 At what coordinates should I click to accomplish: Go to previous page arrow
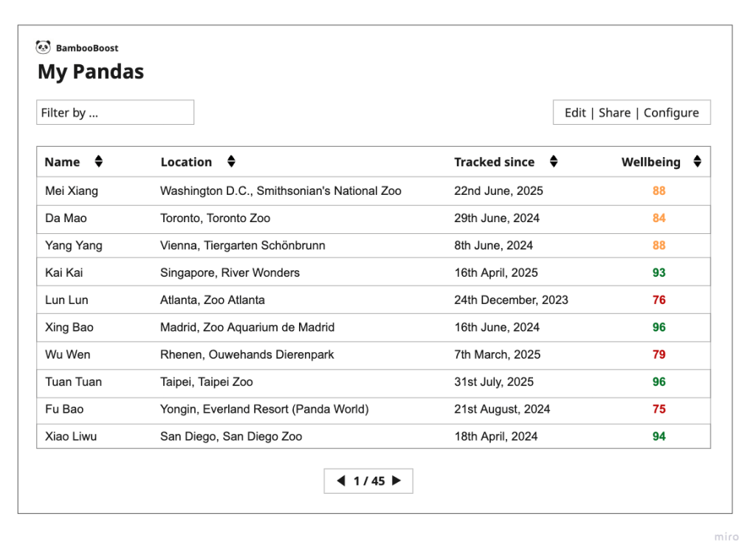click(340, 480)
